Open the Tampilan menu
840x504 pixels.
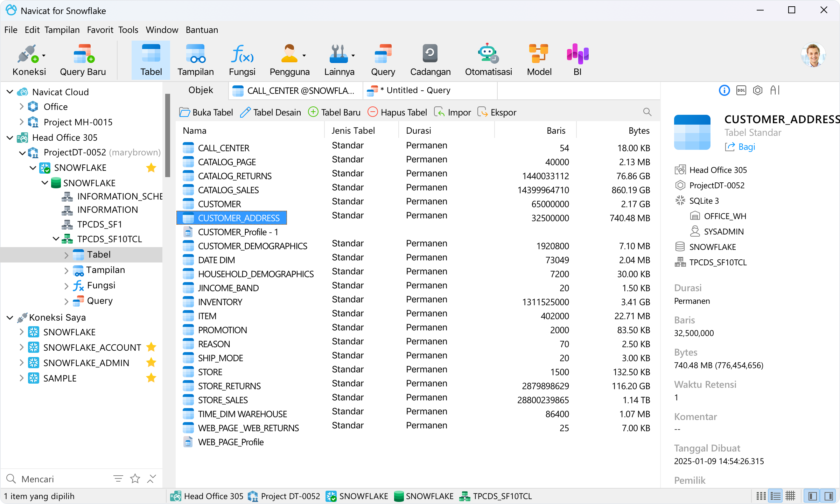[62, 30]
